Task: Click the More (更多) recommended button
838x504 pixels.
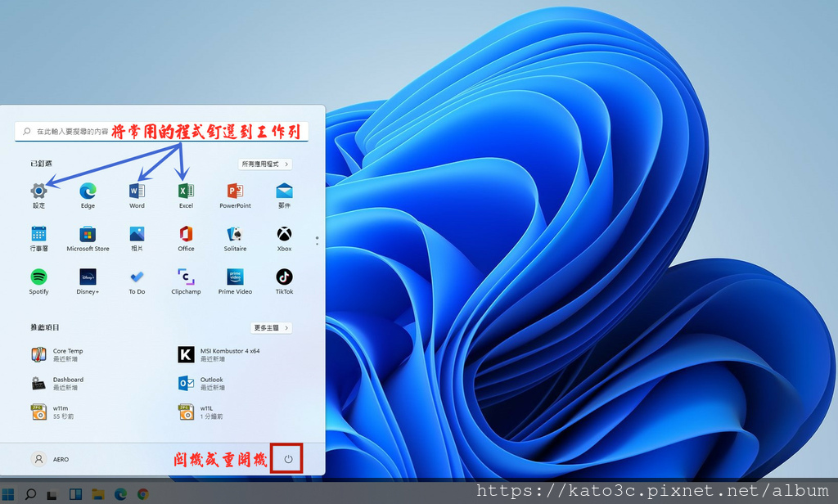Action: coord(271,327)
